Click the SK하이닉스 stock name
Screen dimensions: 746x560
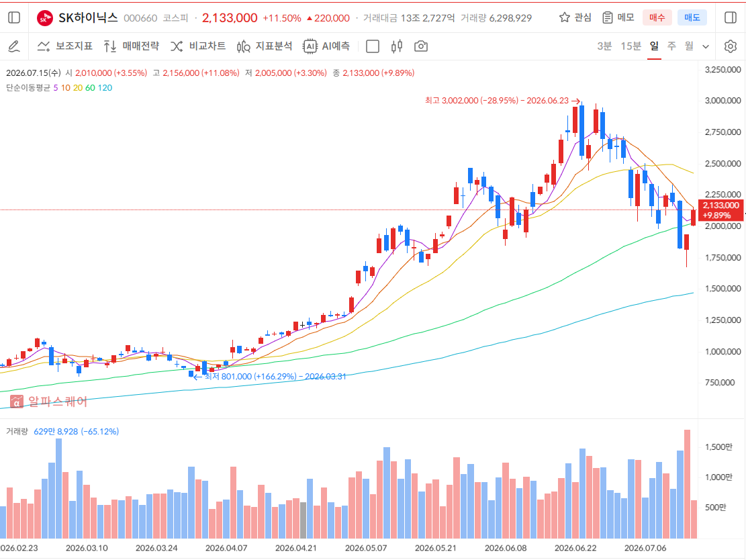coord(88,17)
